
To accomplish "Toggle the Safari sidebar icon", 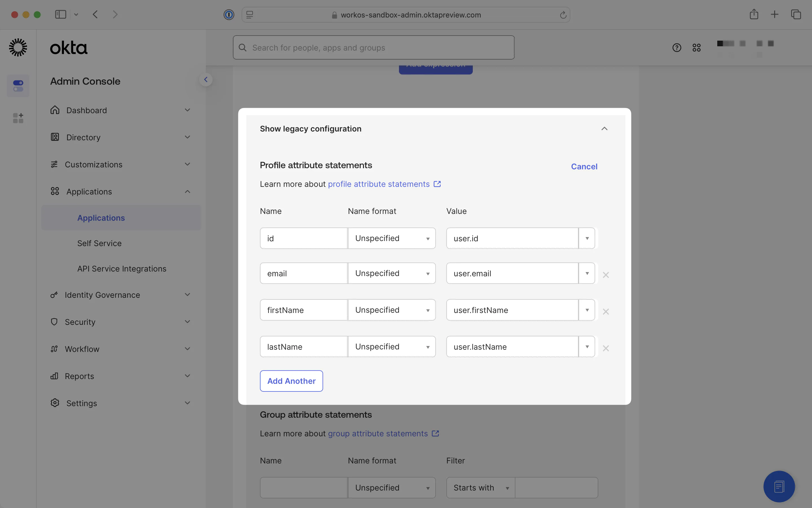I will [x=60, y=14].
